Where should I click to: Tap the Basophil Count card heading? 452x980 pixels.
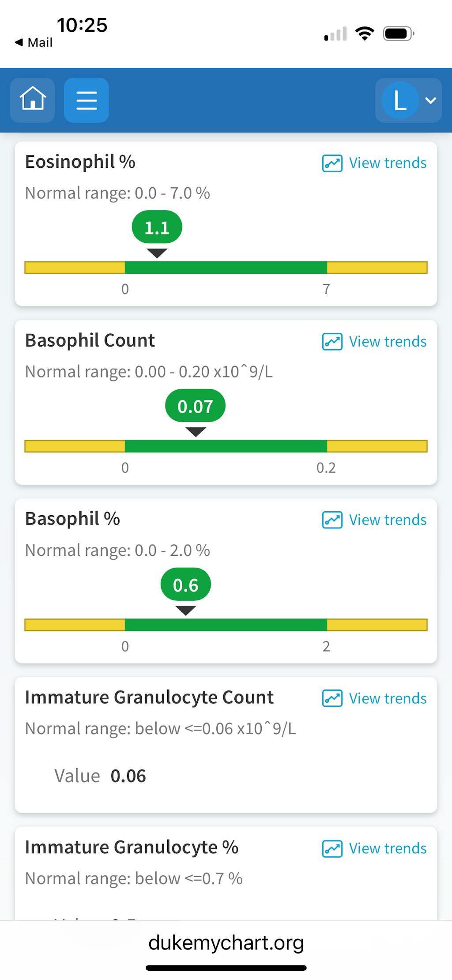click(90, 340)
